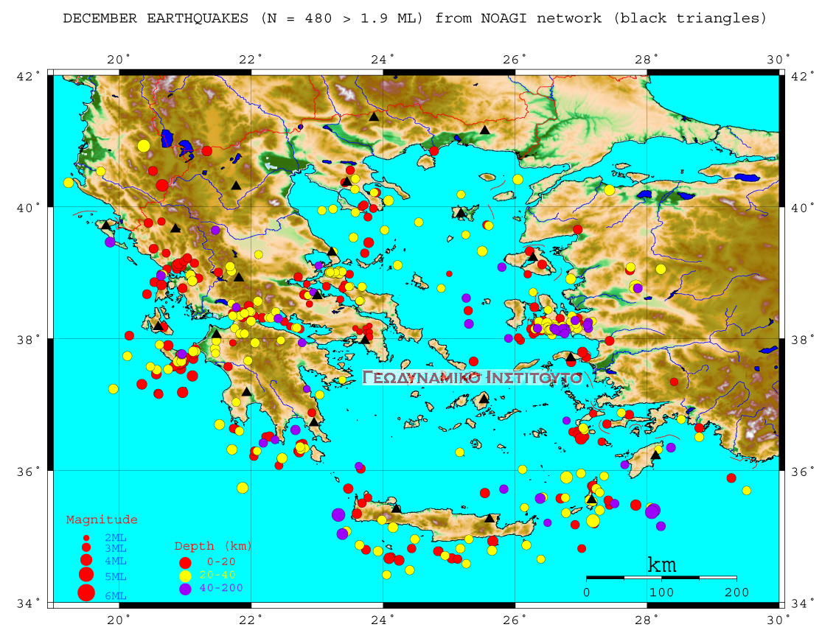Click the "2ML" legend label
The image size is (836, 644).
(x=116, y=538)
